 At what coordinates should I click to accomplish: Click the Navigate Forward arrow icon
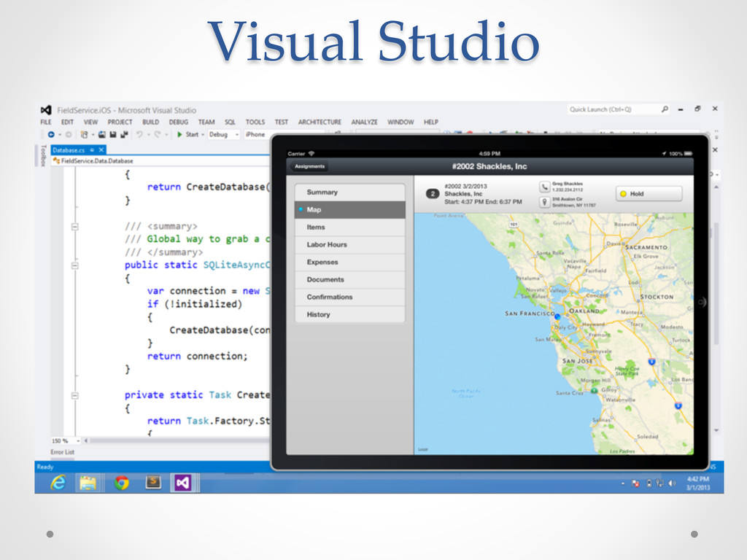(69, 135)
